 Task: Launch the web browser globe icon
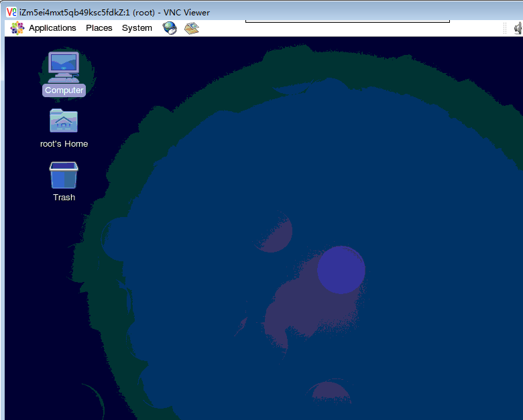[170, 28]
